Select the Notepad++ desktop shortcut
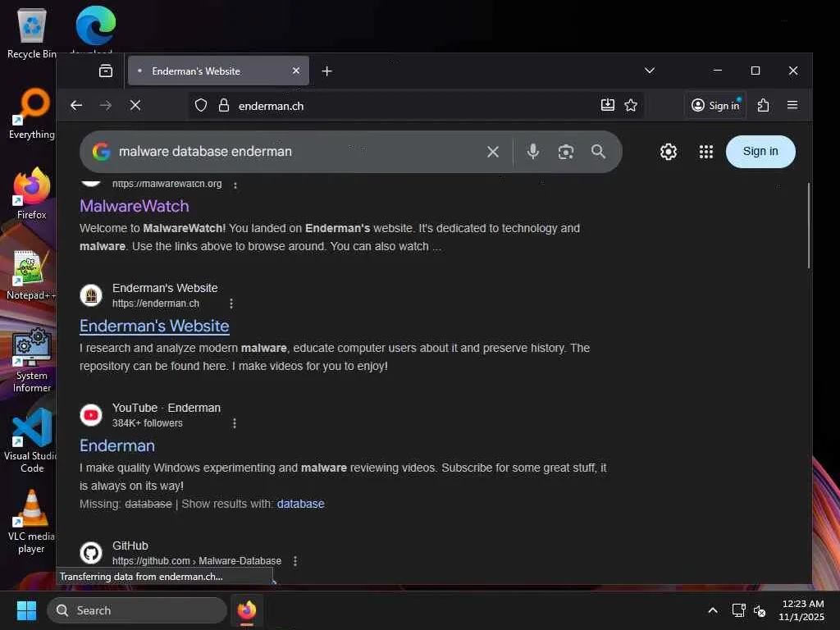840x630 pixels. coord(30,274)
